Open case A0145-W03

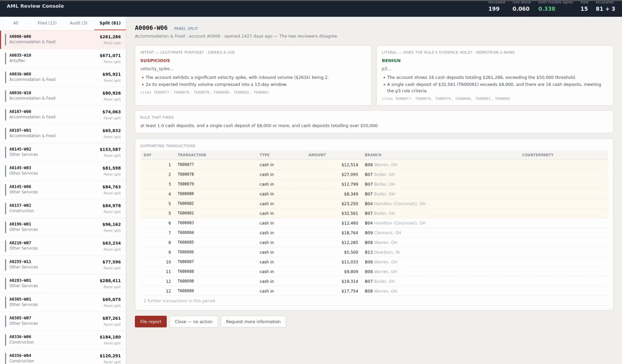pos(63,171)
